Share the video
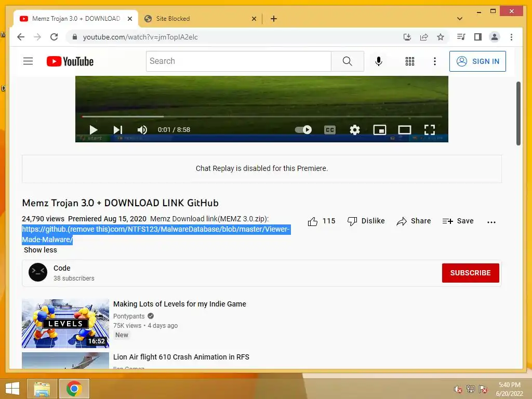The height and width of the screenshot is (399, 532). [x=414, y=221]
